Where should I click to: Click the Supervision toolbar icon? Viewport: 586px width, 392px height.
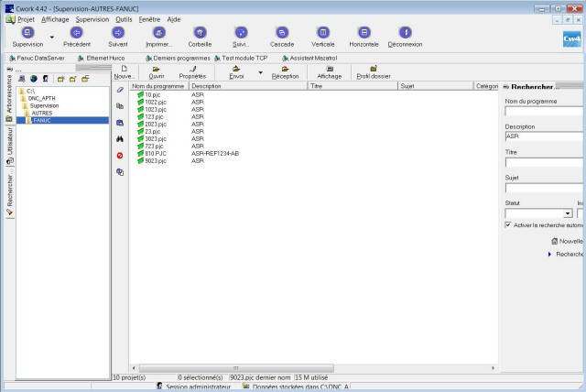pos(27,32)
